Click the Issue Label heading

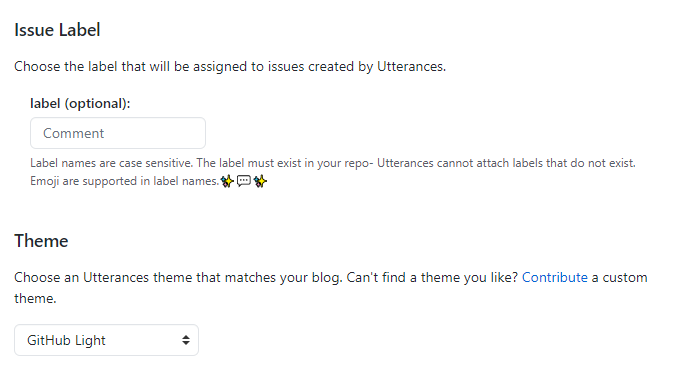tap(57, 30)
